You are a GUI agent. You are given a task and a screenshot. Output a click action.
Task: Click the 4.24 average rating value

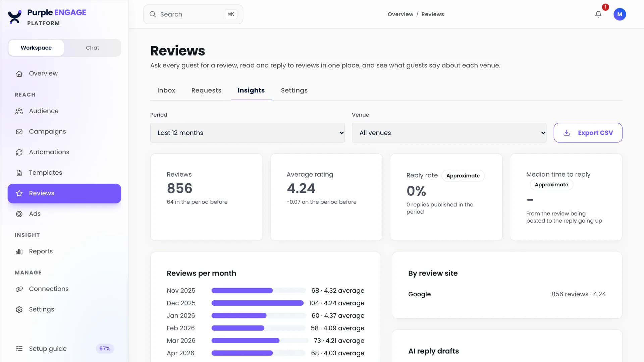(x=301, y=188)
